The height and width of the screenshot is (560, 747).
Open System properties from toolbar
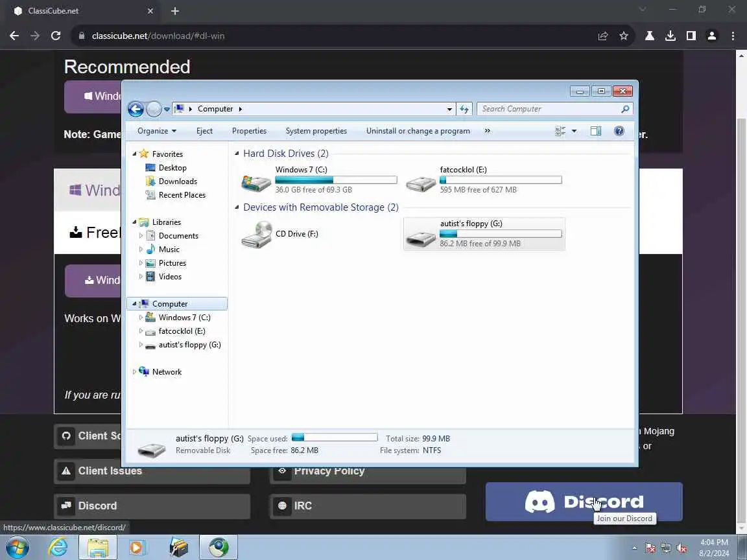(316, 131)
